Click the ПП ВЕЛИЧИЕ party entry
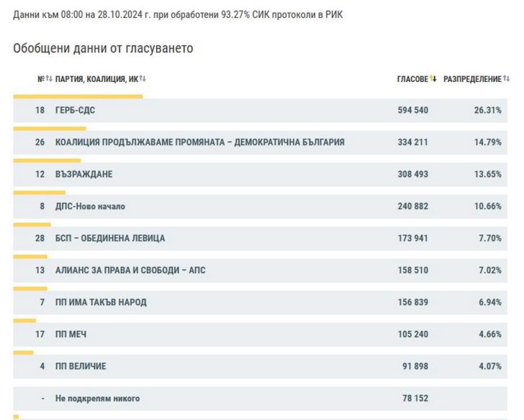524x420 pixels. [x=81, y=366]
